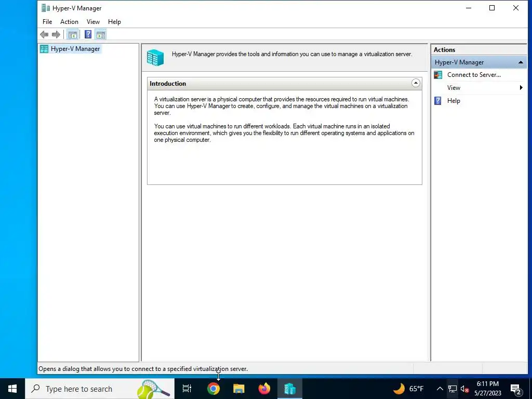Open the View menu
532x399 pixels.
pos(93,22)
